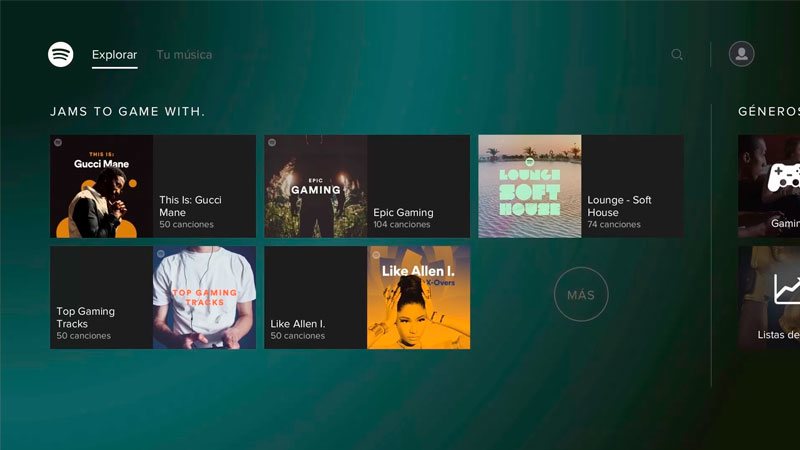Open the Top Gaming Tracks cover art
800x450 pixels.
(205, 297)
